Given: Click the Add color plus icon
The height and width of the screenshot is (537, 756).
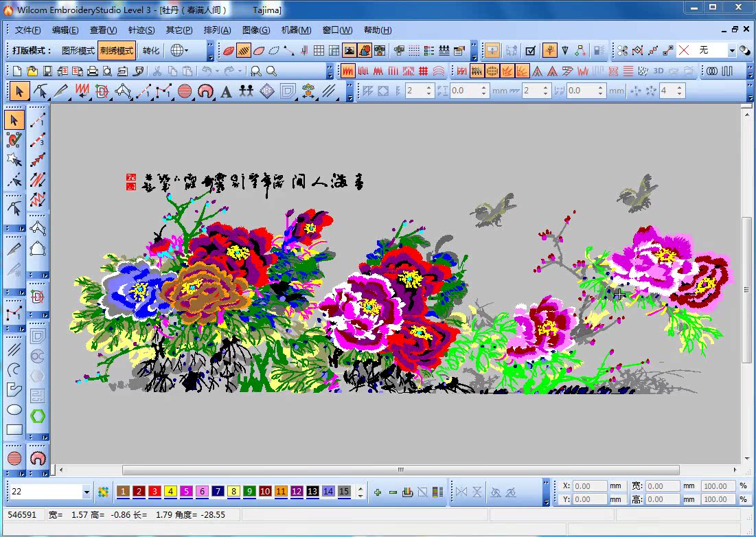Looking at the screenshot, I should point(378,492).
